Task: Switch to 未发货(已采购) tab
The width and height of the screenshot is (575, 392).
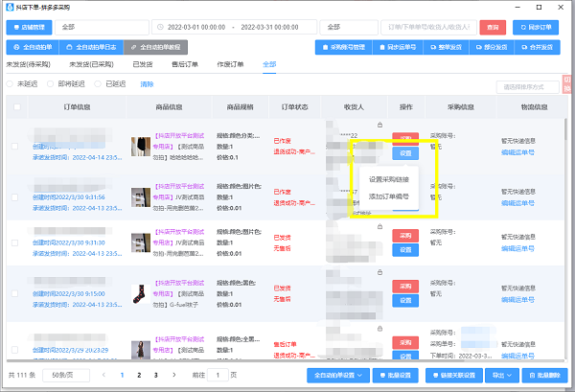Action: [x=91, y=64]
